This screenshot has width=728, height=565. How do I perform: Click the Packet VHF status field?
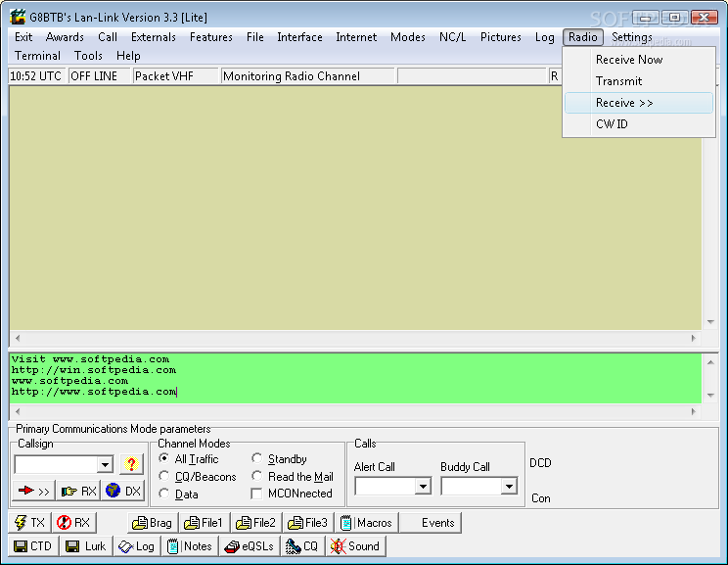175,76
